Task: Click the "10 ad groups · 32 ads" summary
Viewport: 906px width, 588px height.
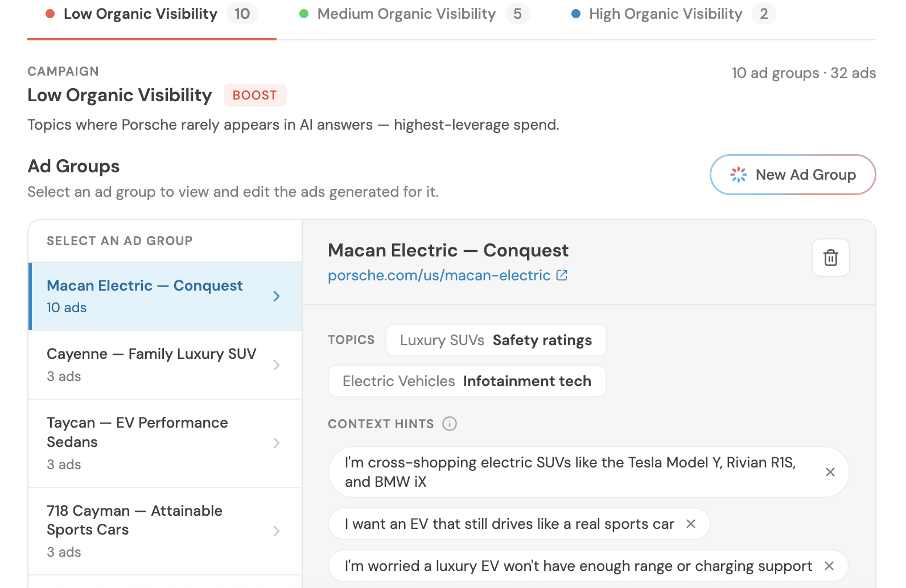Action: click(x=804, y=73)
